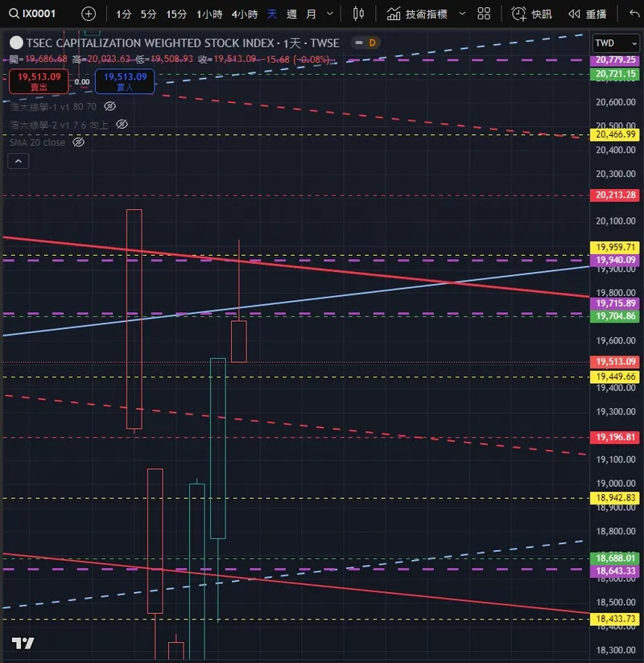Switch to the 4小時 interval
The height and width of the screenshot is (663, 644).
click(x=245, y=14)
